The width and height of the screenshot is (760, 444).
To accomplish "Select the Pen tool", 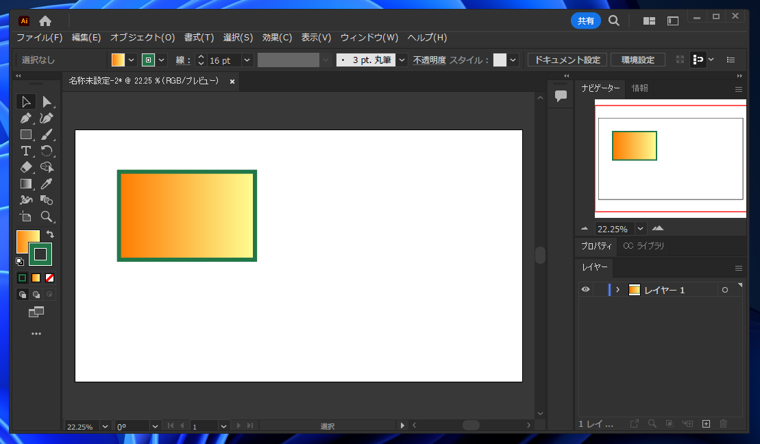I will 26,118.
